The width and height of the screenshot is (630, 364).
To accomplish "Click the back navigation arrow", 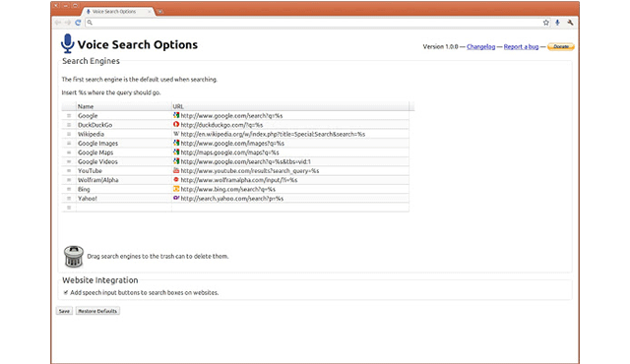I will click(58, 23).
